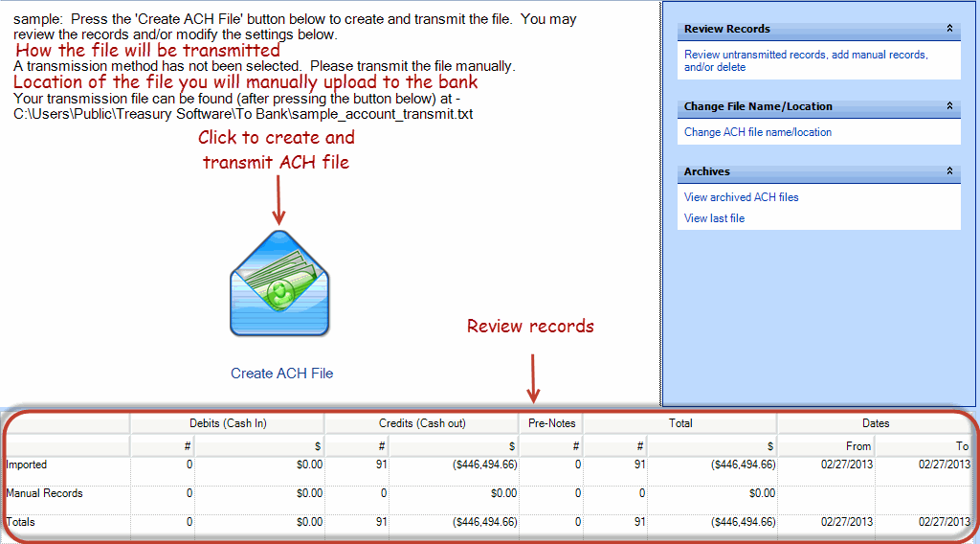Click Totals row total amount ($446,494.66)
This screenshot has height=544, width=980.
(x=743, y=522)
